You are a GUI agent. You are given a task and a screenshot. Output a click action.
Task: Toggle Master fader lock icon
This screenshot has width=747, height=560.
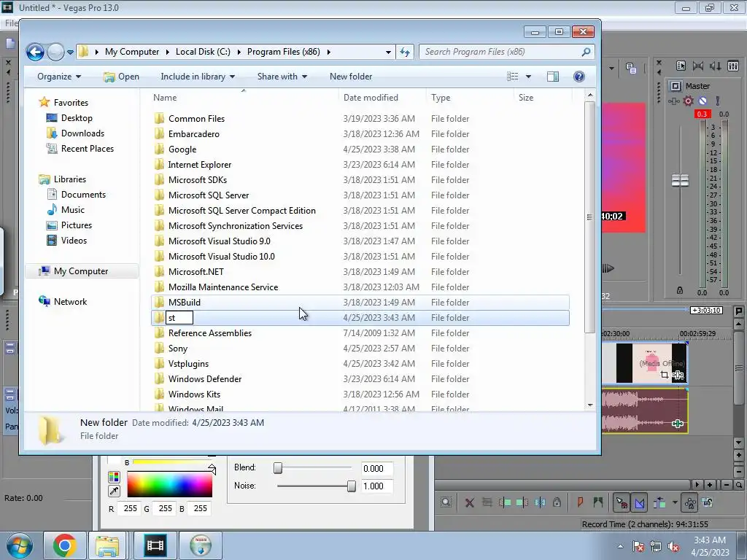pyautogui.click(x=680, y=290)
